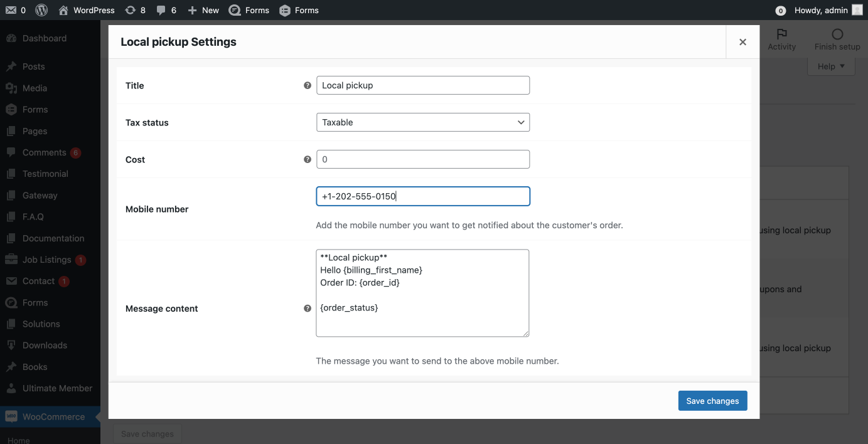This screenshot has width=868, height=444.
Task: Click the message content help description text
Action: click(437, 361)
